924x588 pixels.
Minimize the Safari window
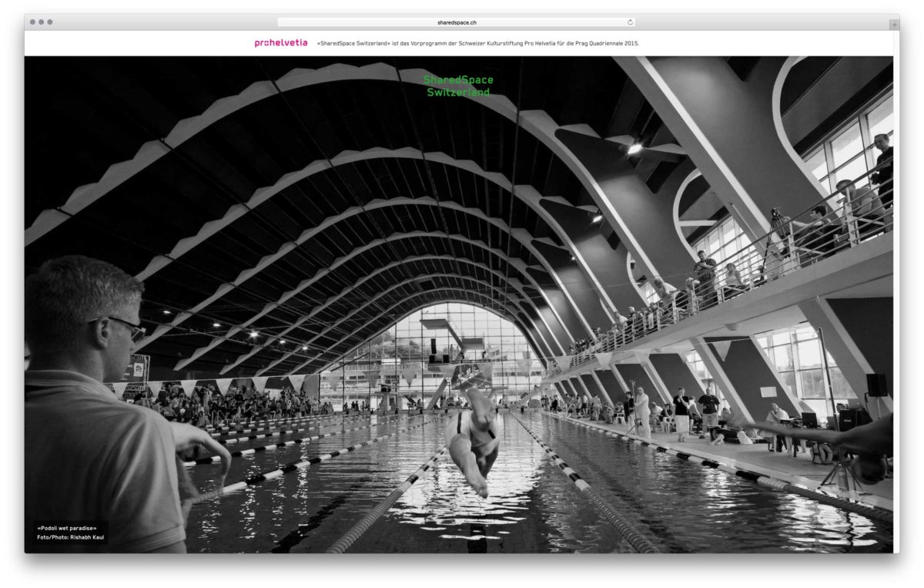tap(42, 22)
